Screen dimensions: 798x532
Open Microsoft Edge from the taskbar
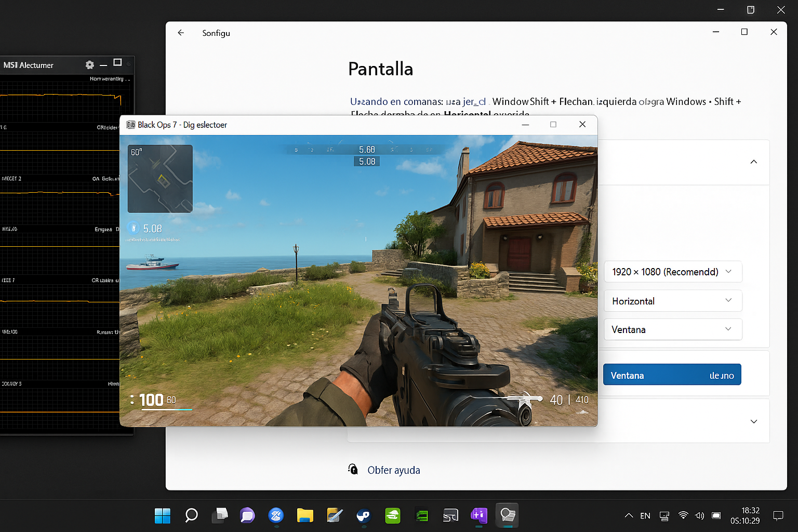(276, 515)
